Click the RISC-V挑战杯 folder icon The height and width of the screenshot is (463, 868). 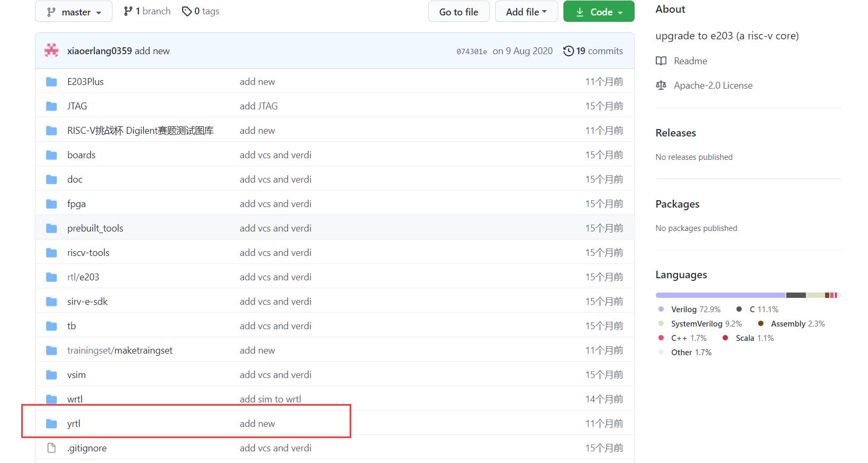[51, 131]
